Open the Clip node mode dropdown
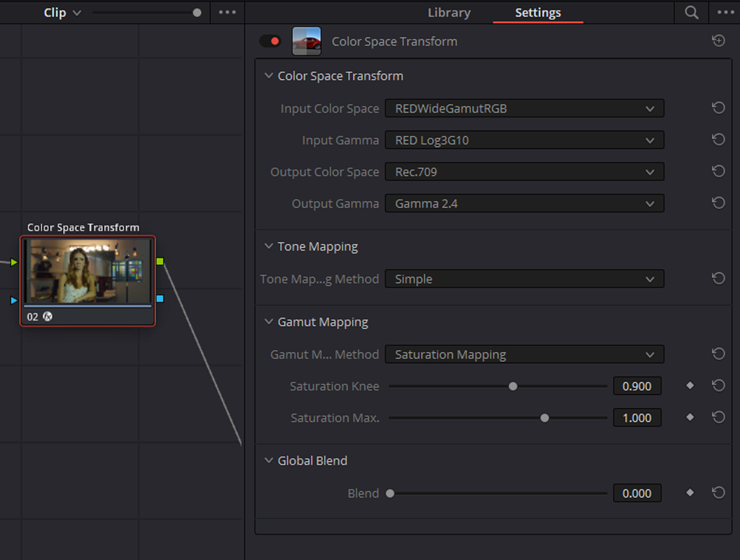The height and width of the screenshot is (560, 740). 62,13
